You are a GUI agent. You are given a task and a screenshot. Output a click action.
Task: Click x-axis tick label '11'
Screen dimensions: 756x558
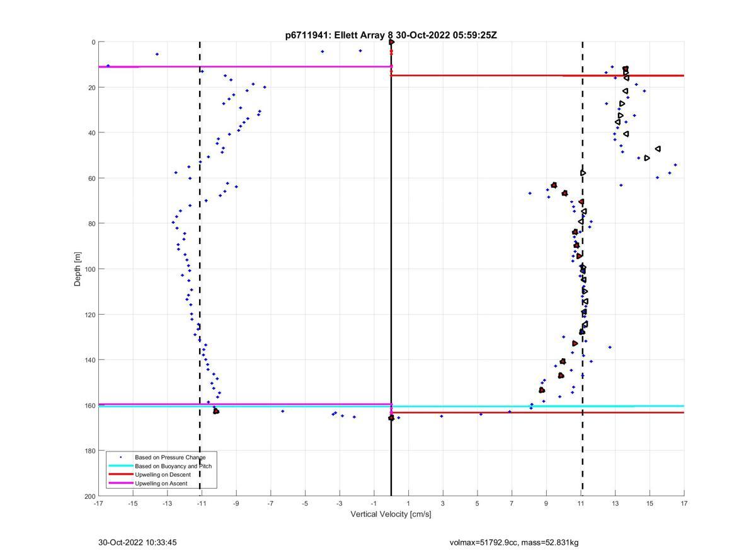click(x=581, y=503)
